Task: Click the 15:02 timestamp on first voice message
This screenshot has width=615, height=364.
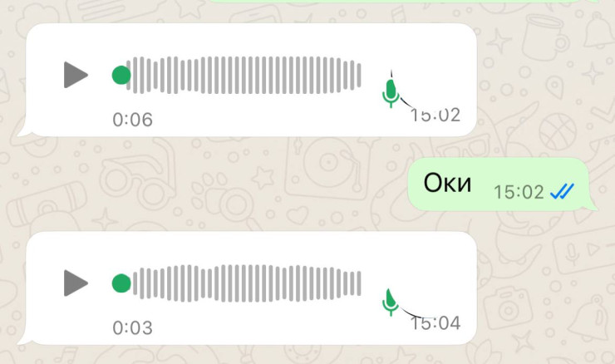Action: [435, 115]
